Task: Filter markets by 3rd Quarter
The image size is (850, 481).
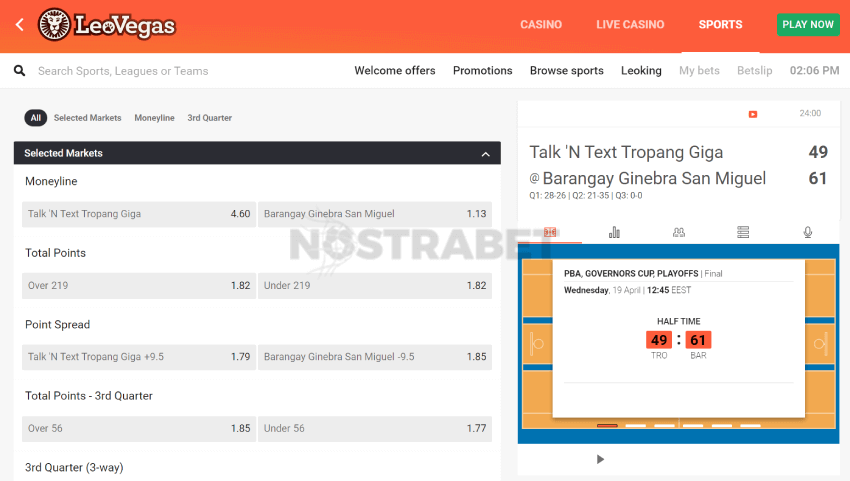Action: tap(209, 118)
